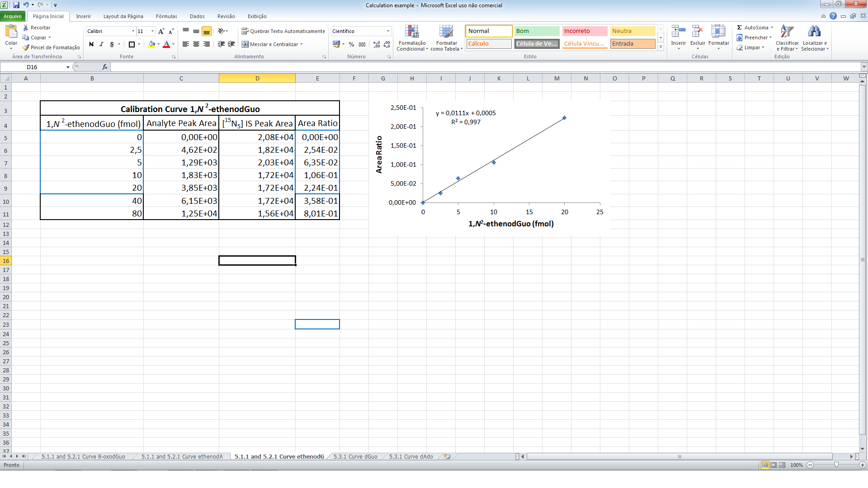Open the Name Box dropdown arrow

click(68, 67)
